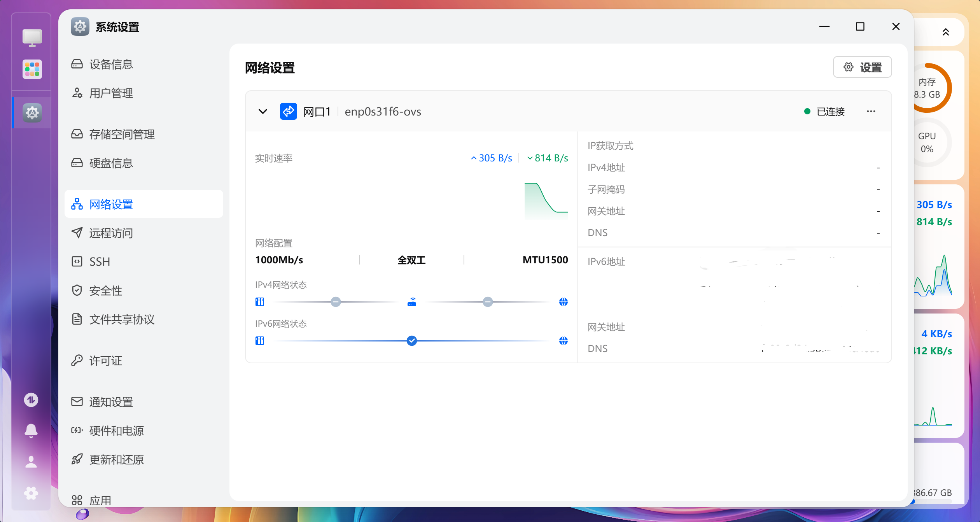Click the IPv6 status blue checkmark node
980x522 pixels.
point(412,341)
